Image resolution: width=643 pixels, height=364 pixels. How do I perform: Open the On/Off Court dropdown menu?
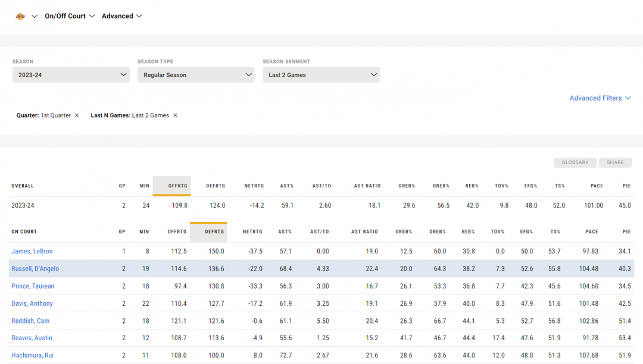[70, 16]
